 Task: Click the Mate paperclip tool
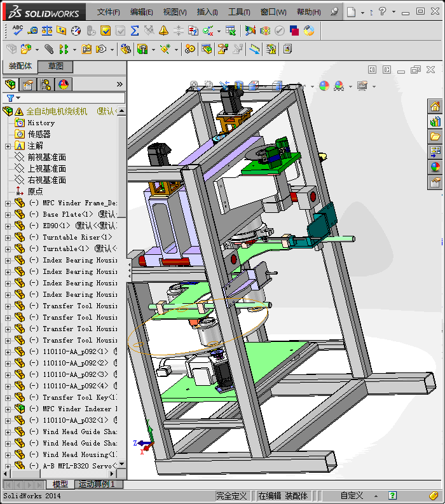[49, 49]
